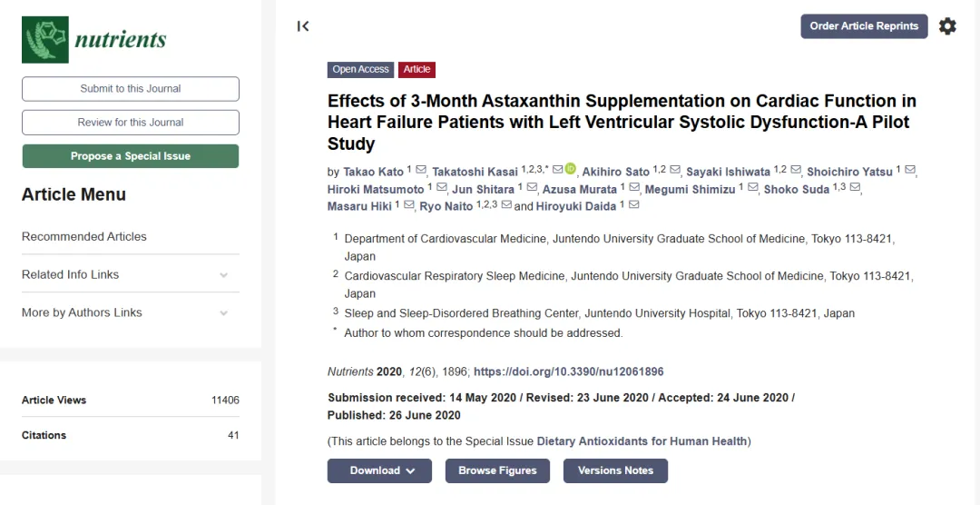
Task: Click the email icon after Akihiro Sato
Action: tap(675, 170)
